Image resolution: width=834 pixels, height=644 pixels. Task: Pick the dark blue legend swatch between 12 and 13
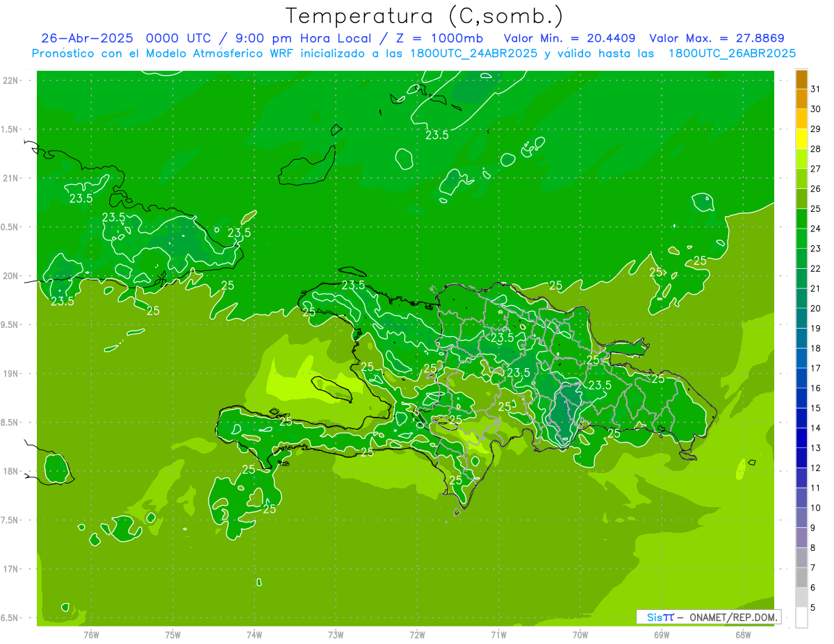click(x=801, y=459)
